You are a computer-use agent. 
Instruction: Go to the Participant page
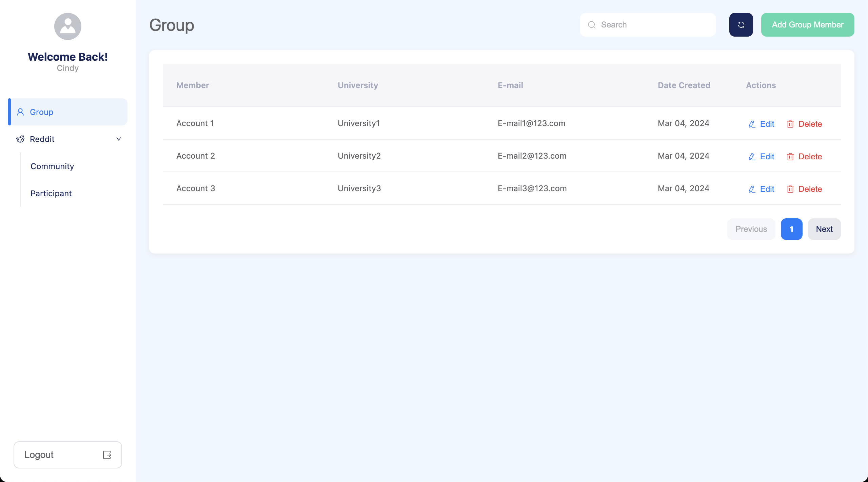point(51,194)
